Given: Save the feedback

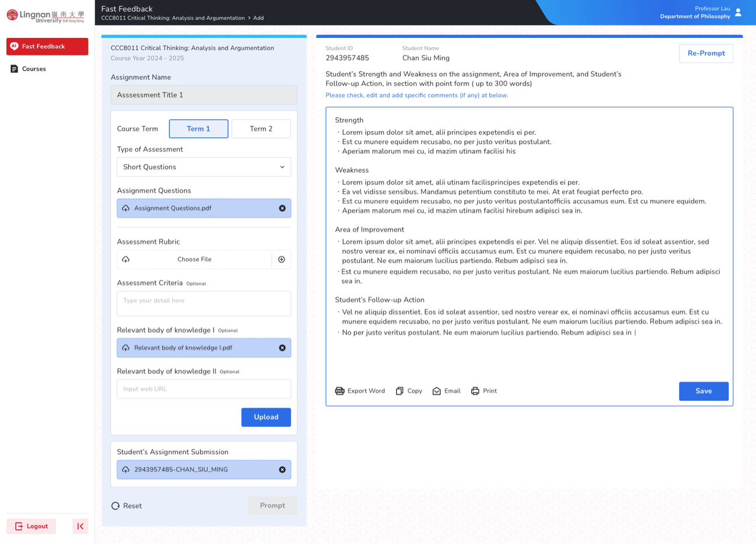Looking at the screenshot, I should pos(703,391).
